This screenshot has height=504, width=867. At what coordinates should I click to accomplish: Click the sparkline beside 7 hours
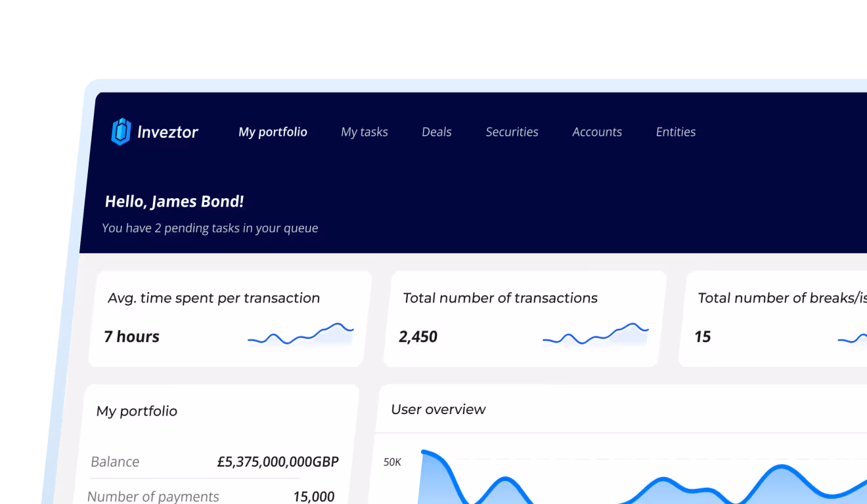[x=301, y=334]
